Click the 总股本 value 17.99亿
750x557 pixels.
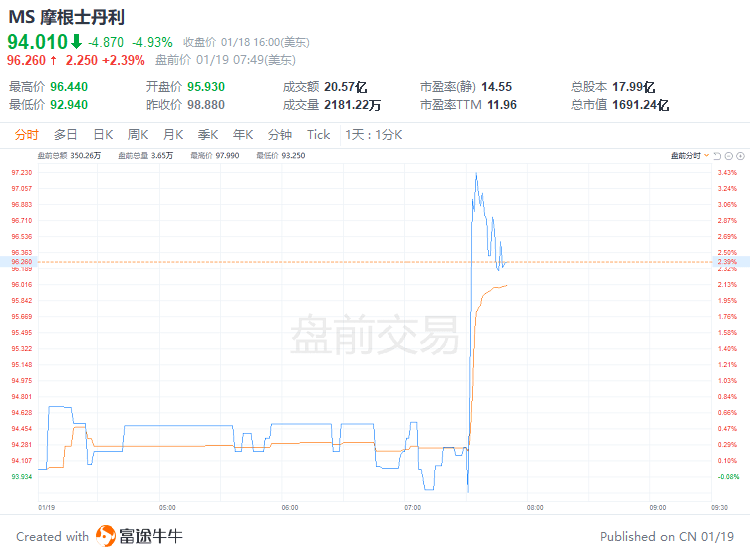point(633,87)
